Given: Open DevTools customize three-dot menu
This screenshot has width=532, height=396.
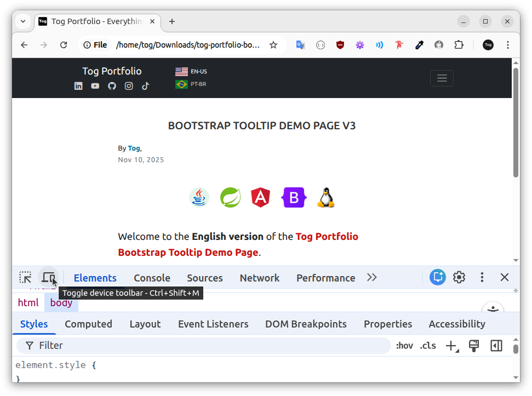Looking at the screenshot, I should (482, 277).
